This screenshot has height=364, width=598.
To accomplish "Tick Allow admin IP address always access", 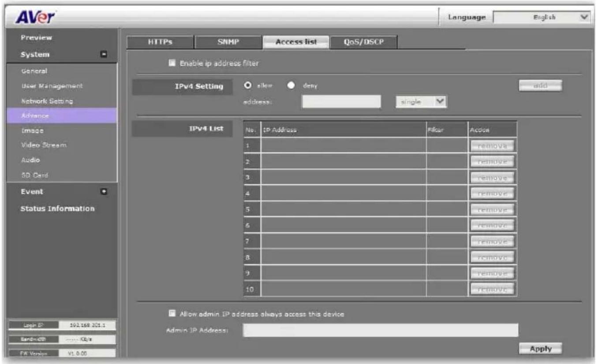I will pos(172,314).
